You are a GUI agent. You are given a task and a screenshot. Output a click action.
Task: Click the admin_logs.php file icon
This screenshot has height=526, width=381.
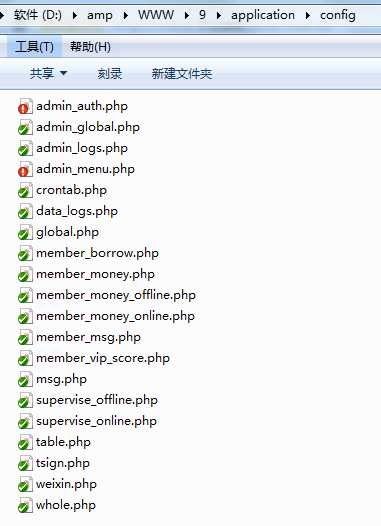click(x=25, y=148)
